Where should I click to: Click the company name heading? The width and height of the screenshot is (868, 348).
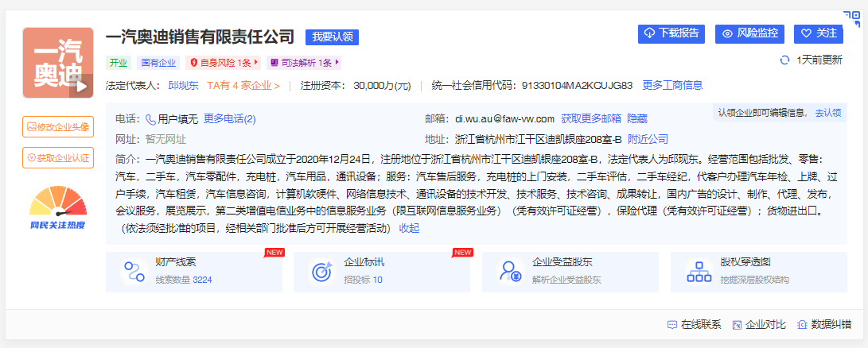coord(200,37)
